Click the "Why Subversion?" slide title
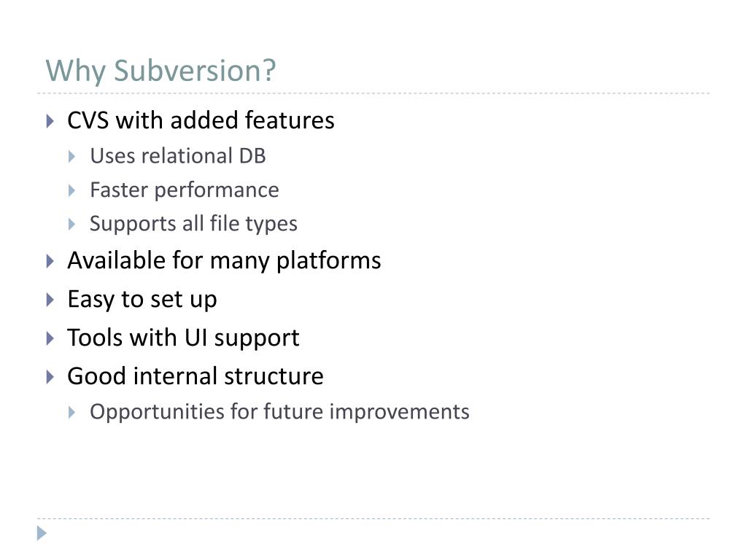This screenshot has width=747, height=560. 160,71
